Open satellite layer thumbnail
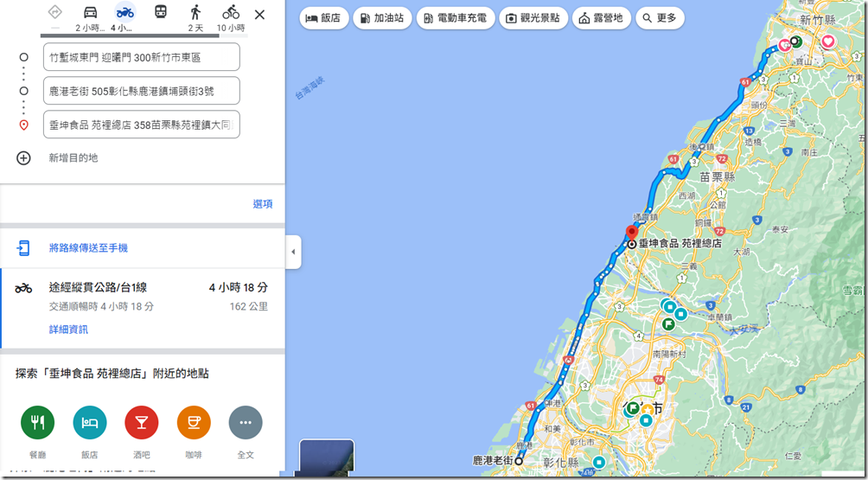This screenshot has width=868, height=480. (327, 458)
